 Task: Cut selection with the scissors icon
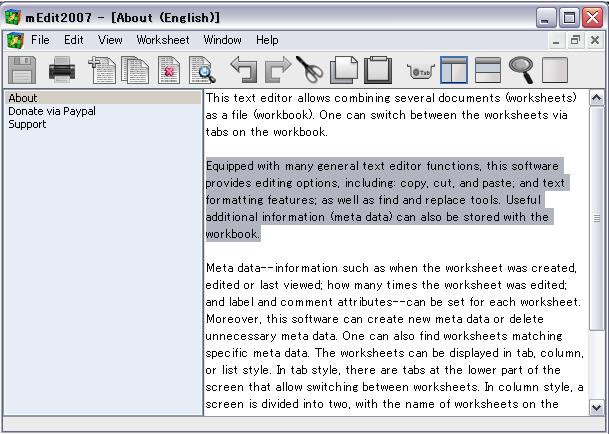pyautogui.click(x=310, y=70)
